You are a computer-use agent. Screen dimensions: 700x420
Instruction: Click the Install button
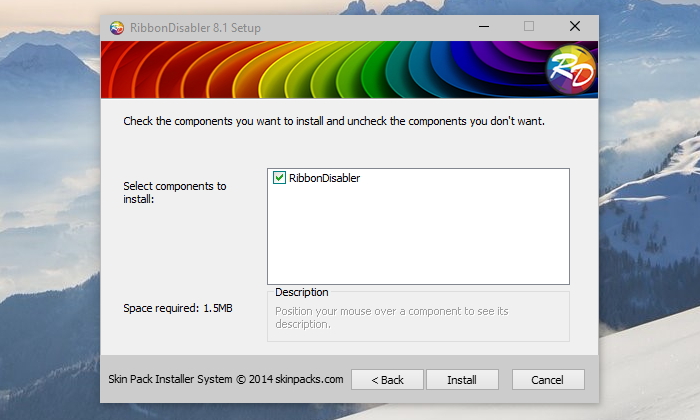click(462, 380)
